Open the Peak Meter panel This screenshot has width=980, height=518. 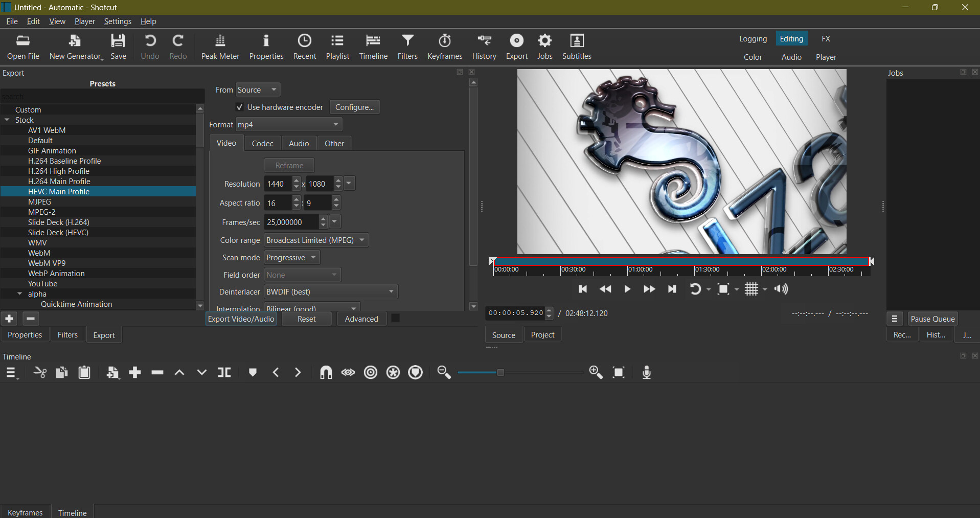pos(220,47)
